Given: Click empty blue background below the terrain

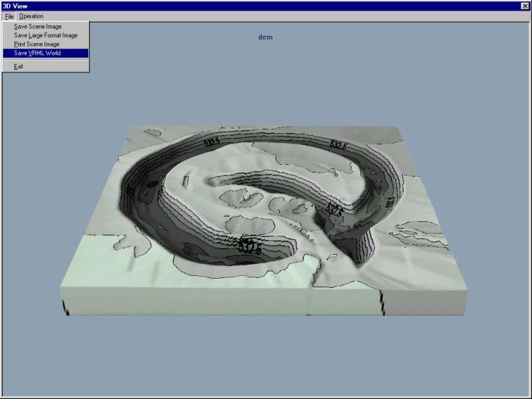Looking at the screenshot, I should coord(266,359).
